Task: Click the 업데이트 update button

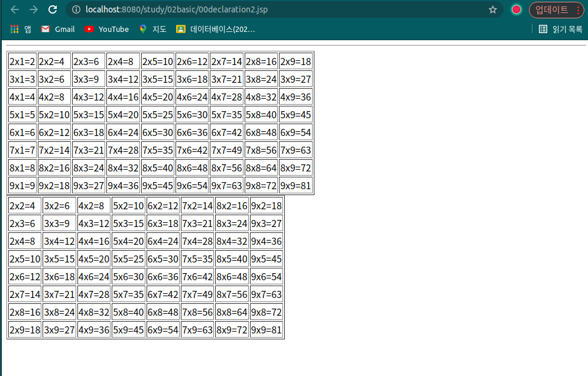Action: point(551,10)
